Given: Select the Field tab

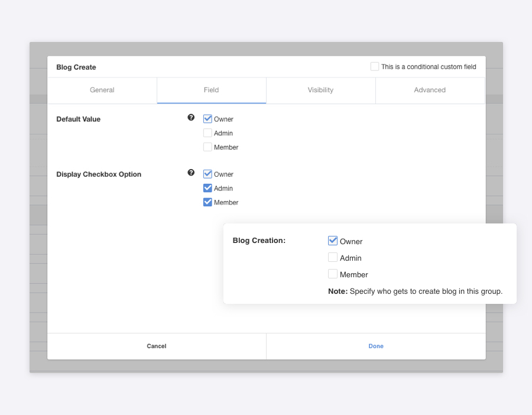Looking at the screenshot, I should [211, 90].
